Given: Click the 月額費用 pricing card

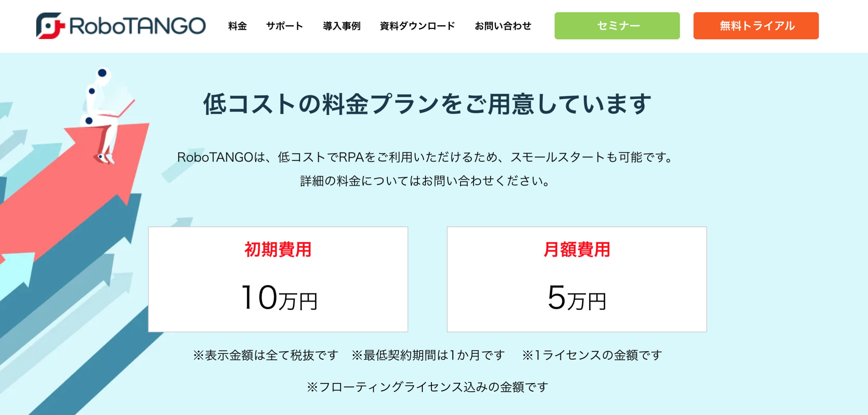Looking at the screenshot, I should tap(577, 279).
